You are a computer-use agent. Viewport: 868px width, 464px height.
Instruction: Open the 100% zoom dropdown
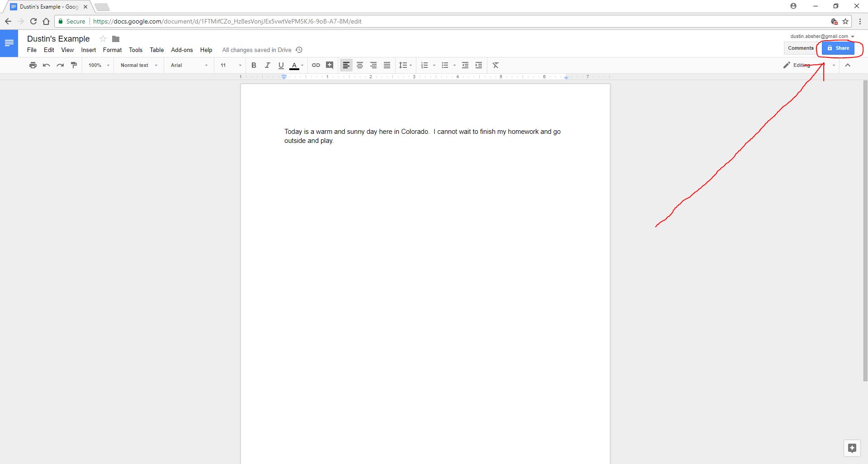(x=99, y=65)
